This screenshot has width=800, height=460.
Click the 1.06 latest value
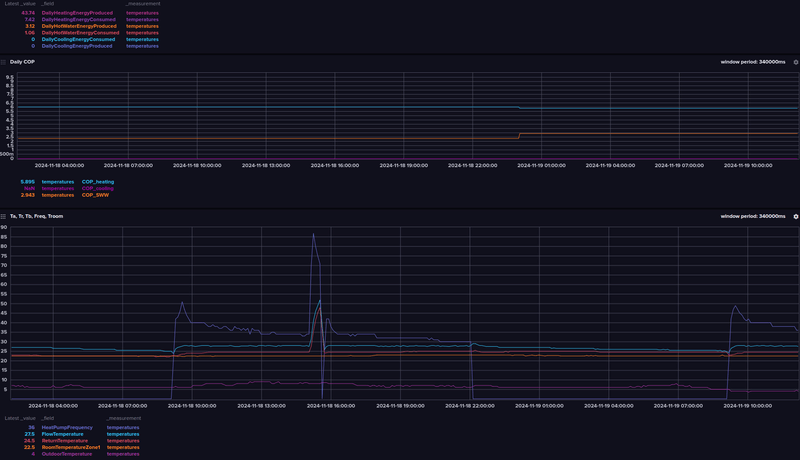click(x=30, y=33)
